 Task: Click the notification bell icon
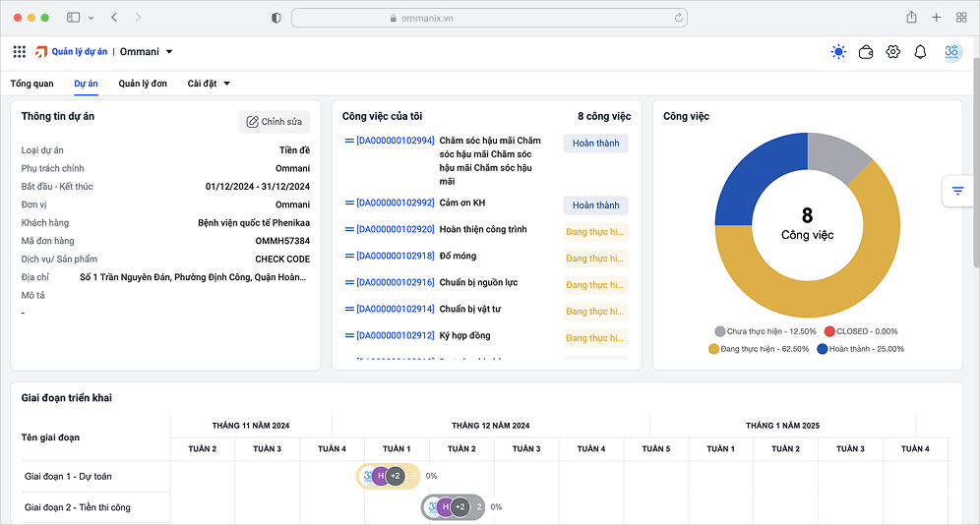(921, 52)
